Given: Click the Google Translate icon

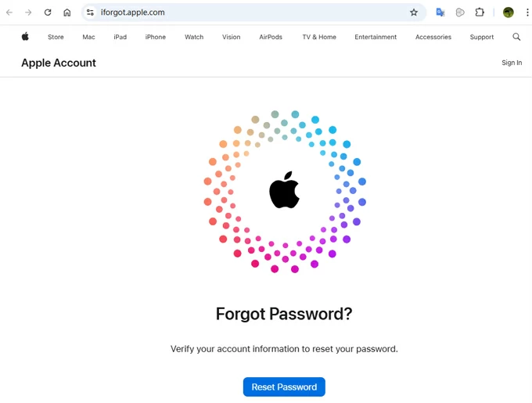Looking at the screenshot, I should pyautogui.click(x=440, y=13).
